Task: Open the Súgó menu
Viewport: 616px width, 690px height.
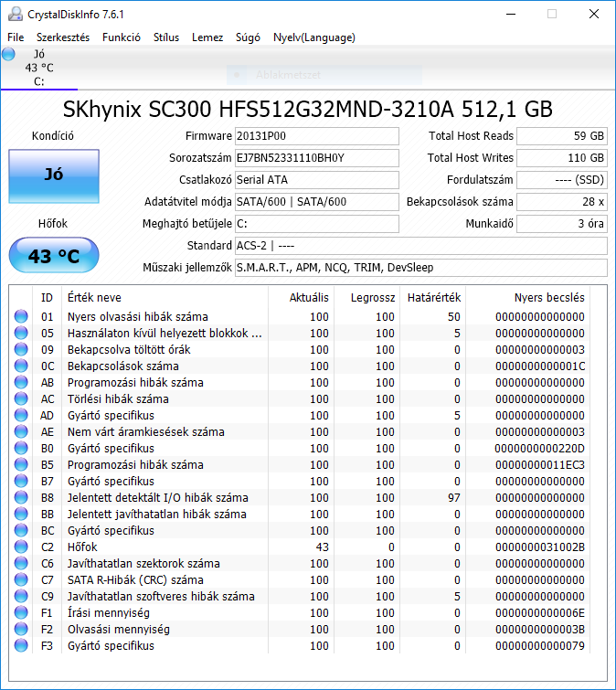Action: [x=248, y=37]
